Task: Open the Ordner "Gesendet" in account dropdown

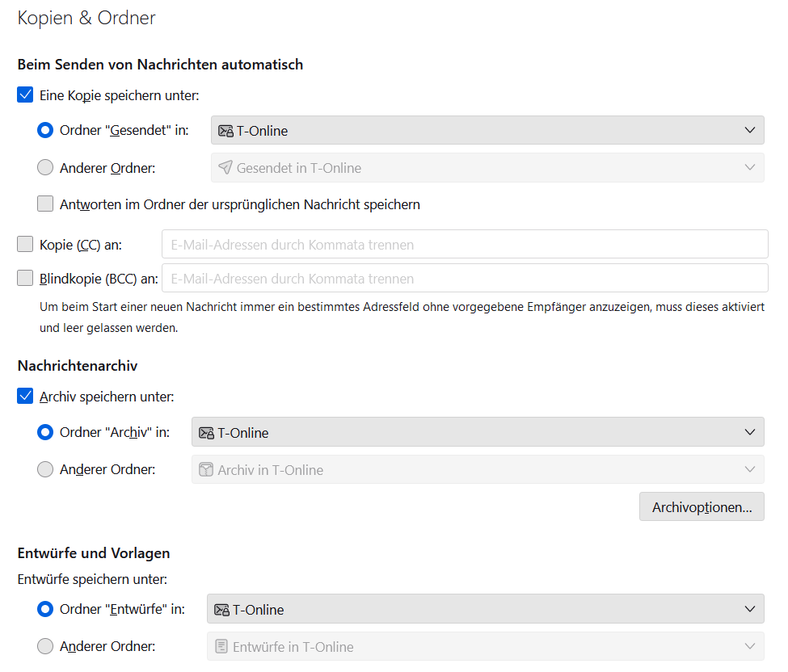Action: [487, 131]
